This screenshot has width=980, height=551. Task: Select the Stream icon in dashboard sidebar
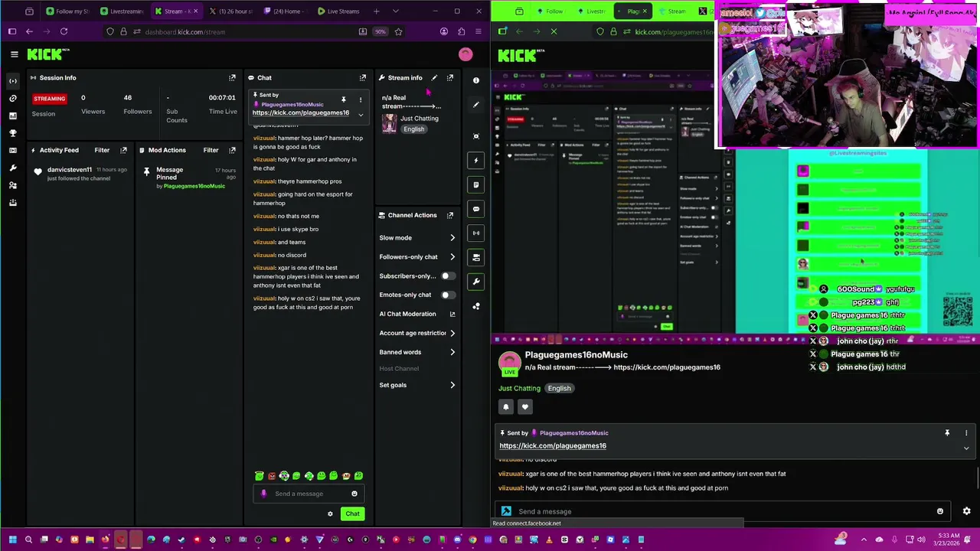tap(13, 80)
